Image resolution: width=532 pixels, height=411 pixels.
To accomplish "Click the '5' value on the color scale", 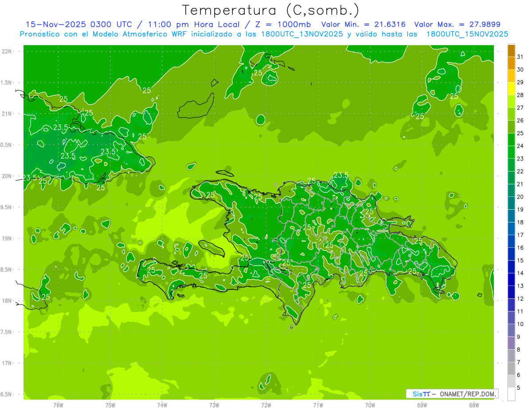I will 519,388.
